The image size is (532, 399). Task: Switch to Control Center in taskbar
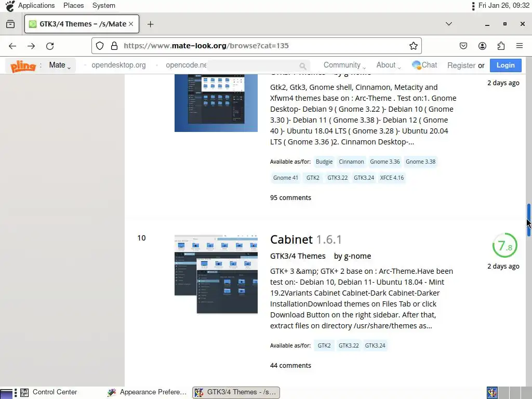[x=49, y=392]
